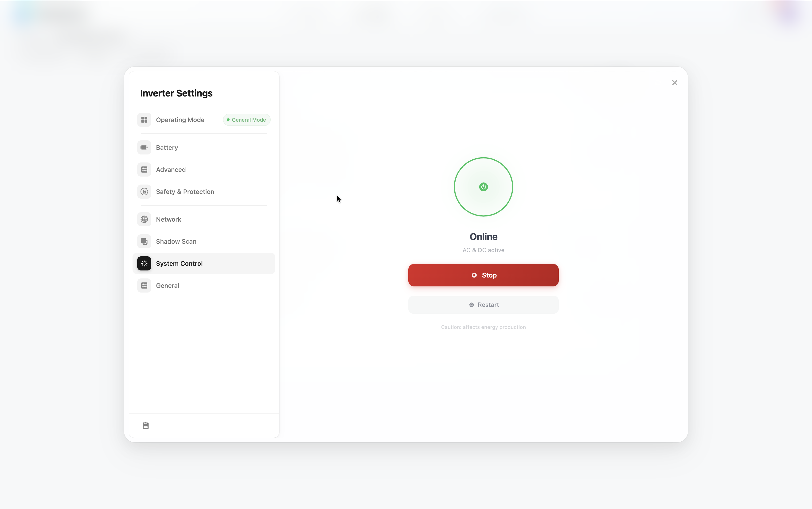
Task: Open the Shadow Scan page
Action: click(x=176, y=241)
